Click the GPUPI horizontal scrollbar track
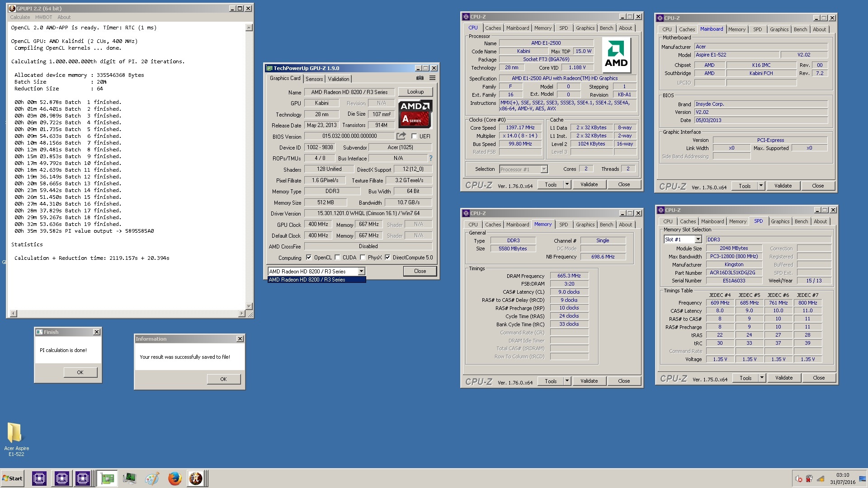This screenshot has width=868, height=488. point(127,314)
